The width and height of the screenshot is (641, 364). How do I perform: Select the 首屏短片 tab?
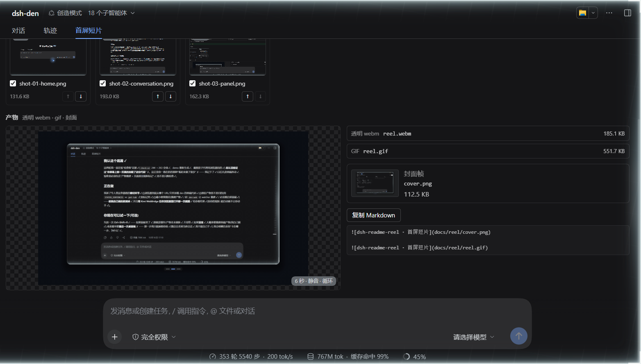point(89,31)
